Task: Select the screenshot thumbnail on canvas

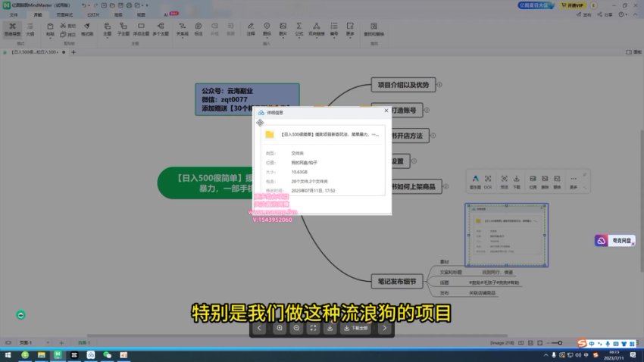Action: 507,235
